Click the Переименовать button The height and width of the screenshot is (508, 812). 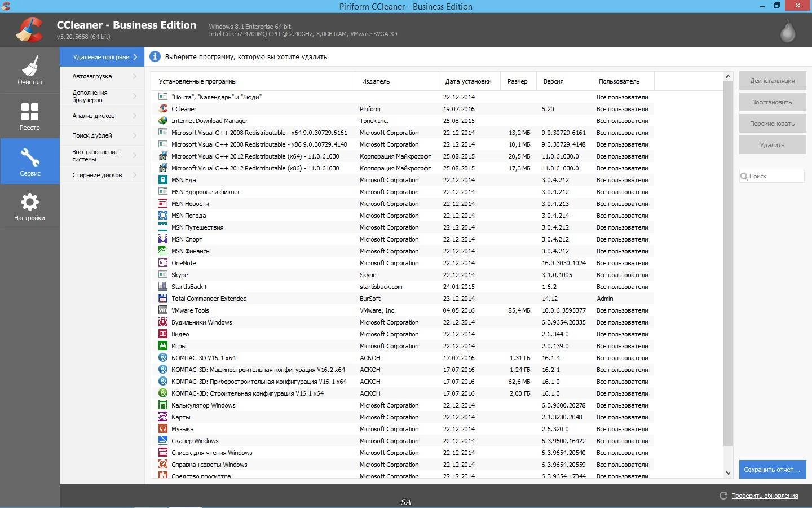(x=773, y=124)
